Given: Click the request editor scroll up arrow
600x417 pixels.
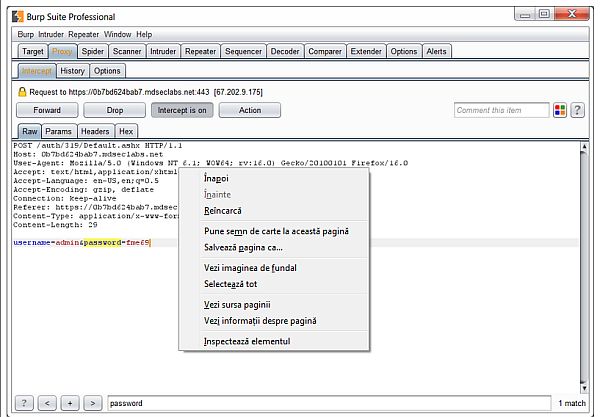Looking at the screenshot, I should click(584, 146).
